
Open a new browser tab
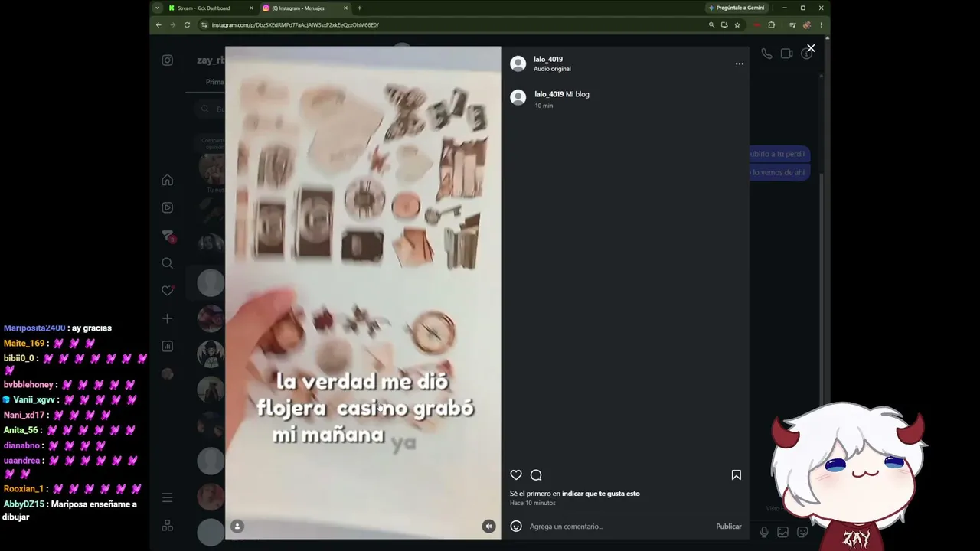pyautogui.click(x=360, y=8)
